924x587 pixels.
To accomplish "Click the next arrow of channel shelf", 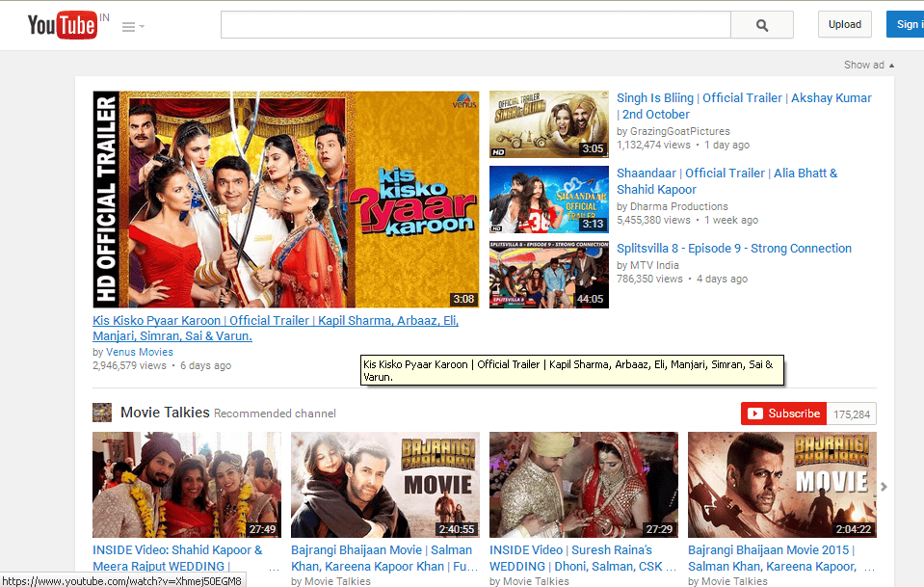I will click(884, 487).
